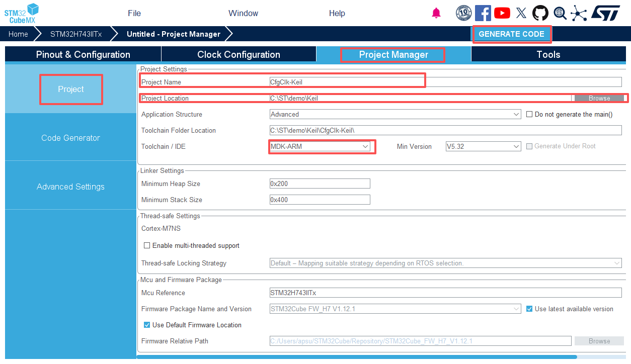Open the Advanced Settings section
Viewport: 631px width, 364px height.
[70, 187]
